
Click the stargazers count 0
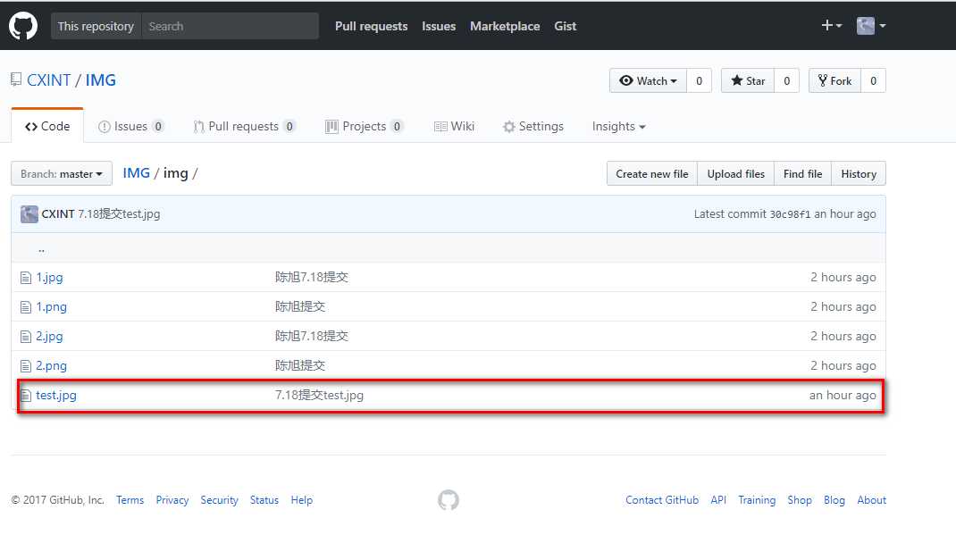tap(787, 81)
